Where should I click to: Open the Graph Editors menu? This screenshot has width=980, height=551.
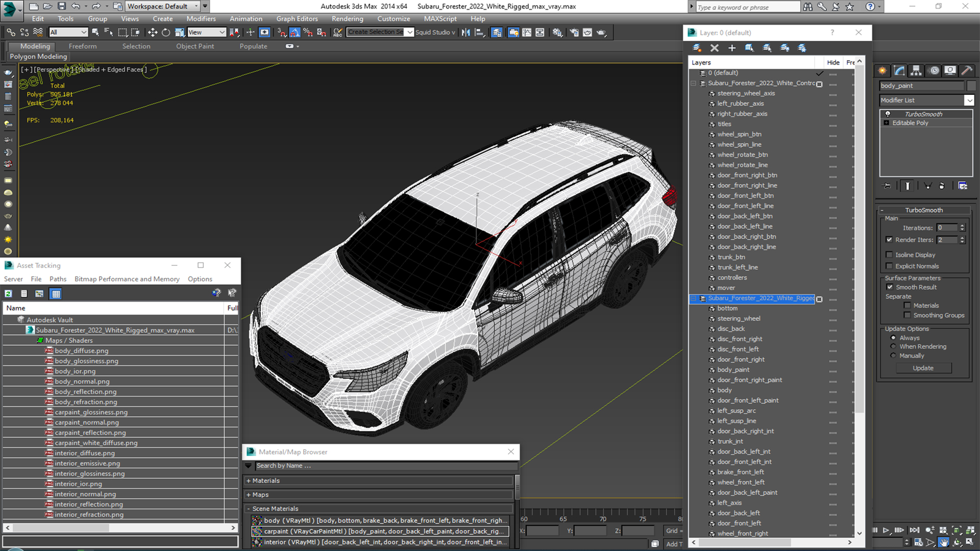tap(297, 18)
